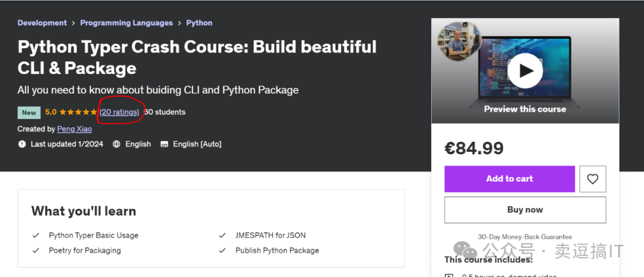This screenshot has width=644, height=277.
Task: Click the €84.99 price
Action: pyautogui.click(x=474, y=148)
